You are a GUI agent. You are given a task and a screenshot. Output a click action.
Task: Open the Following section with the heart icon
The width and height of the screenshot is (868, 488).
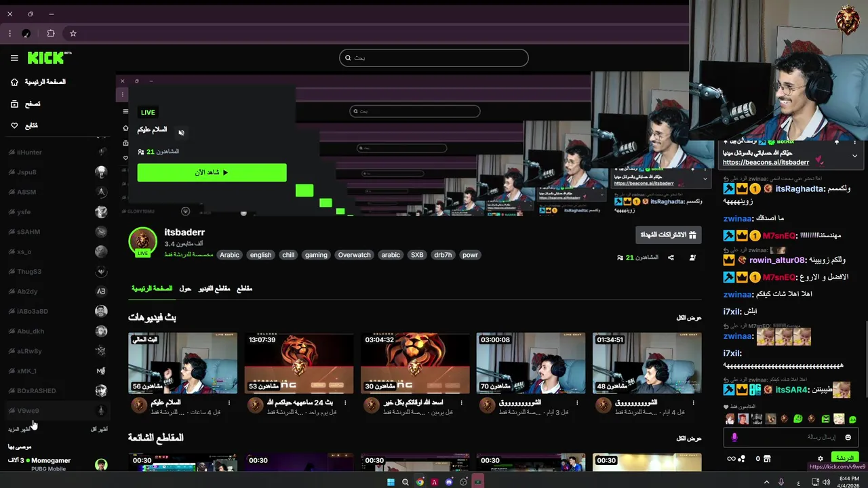(24, 125)
